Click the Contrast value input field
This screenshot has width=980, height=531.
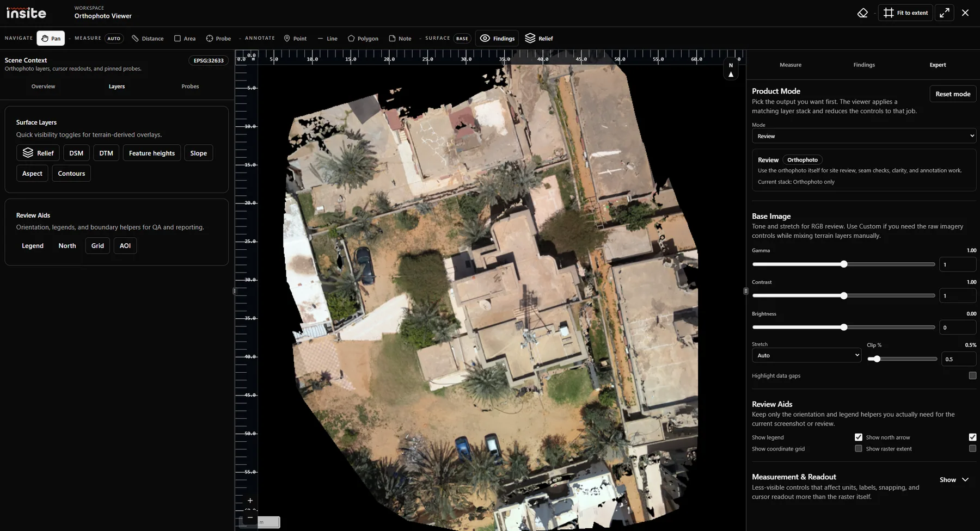[958, 296]
